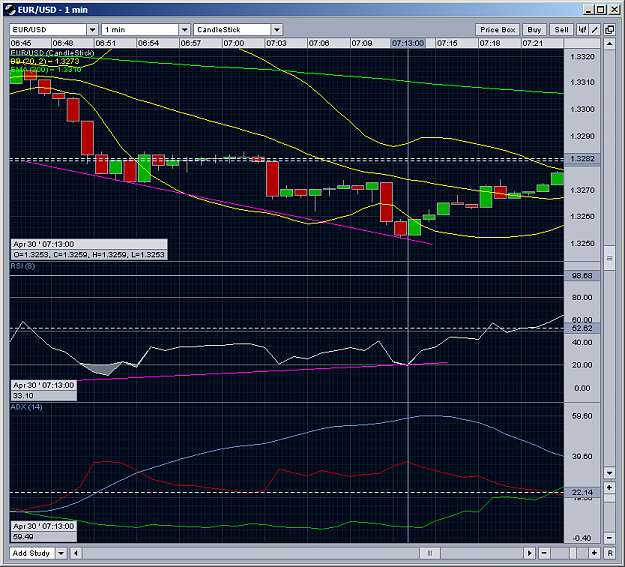Click the ADX 59.49 value readout

[x=43, y=536]
